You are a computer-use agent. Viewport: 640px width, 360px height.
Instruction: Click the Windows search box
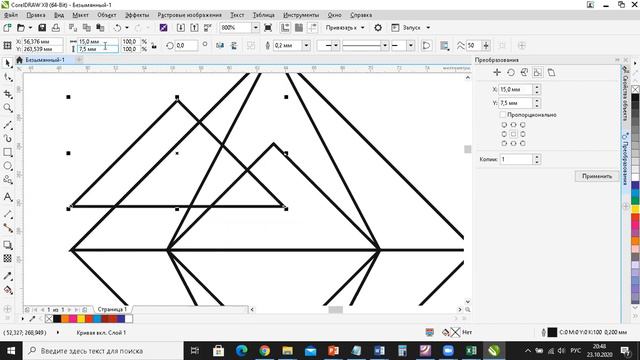tap(103, 351)
